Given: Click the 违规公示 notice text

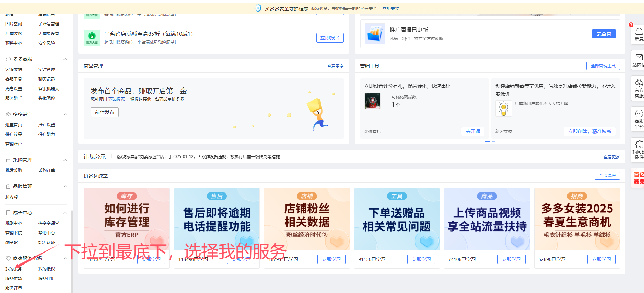Looking at the screenshot, I should [198, 157].
